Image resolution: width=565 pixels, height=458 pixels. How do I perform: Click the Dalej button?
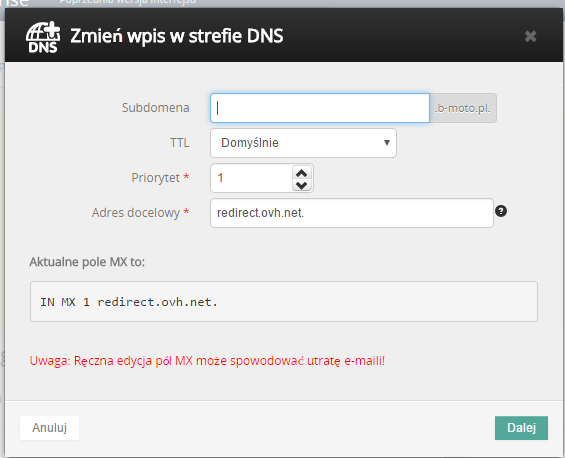[521, 428]
